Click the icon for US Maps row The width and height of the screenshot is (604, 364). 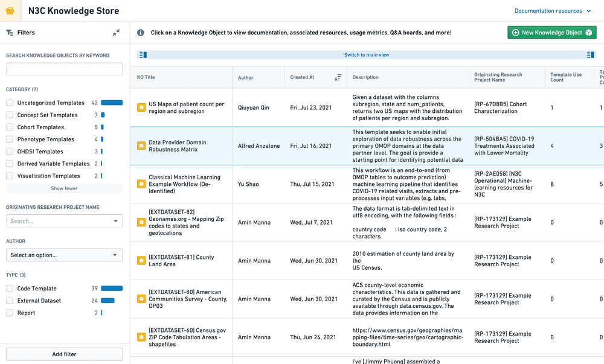coord(141,107)
